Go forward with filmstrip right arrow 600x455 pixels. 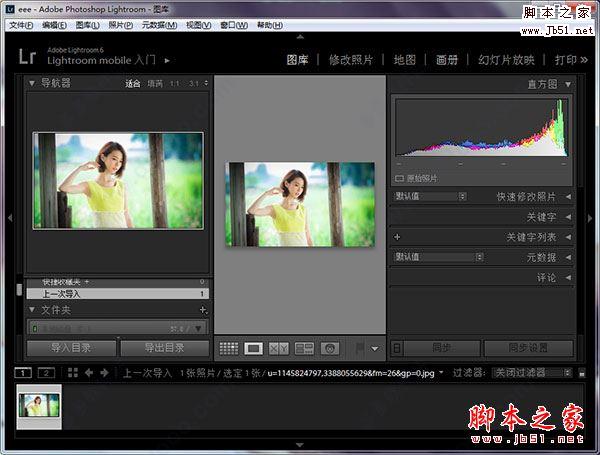pos(104,373)
